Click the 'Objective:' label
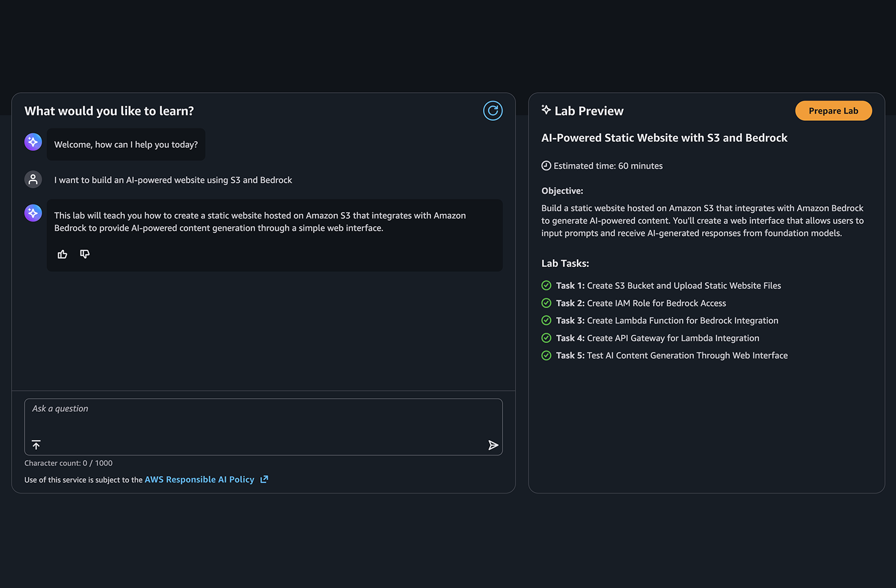Screen dimensions: 896x588 point(562,191)
